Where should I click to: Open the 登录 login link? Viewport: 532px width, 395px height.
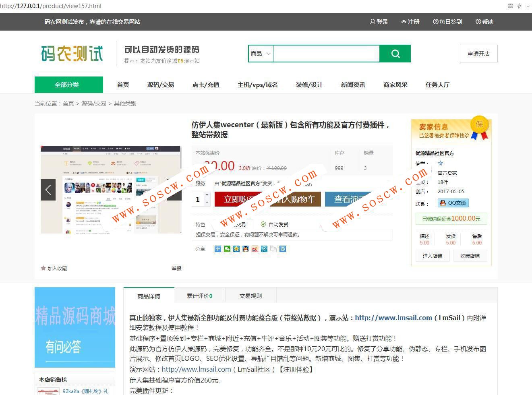pyautogui.click(x=379, y=22)
